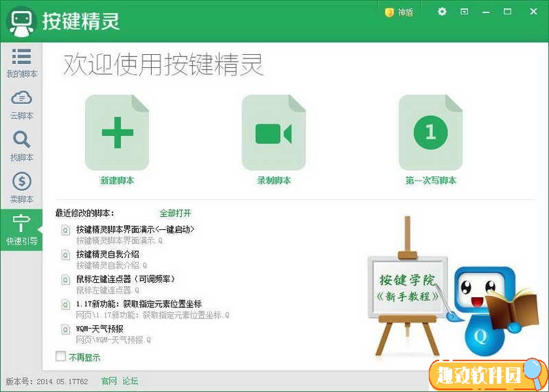Click the 录制脚本 camera icon
This screenshot has width=549, height=392.
pos(273,132)
